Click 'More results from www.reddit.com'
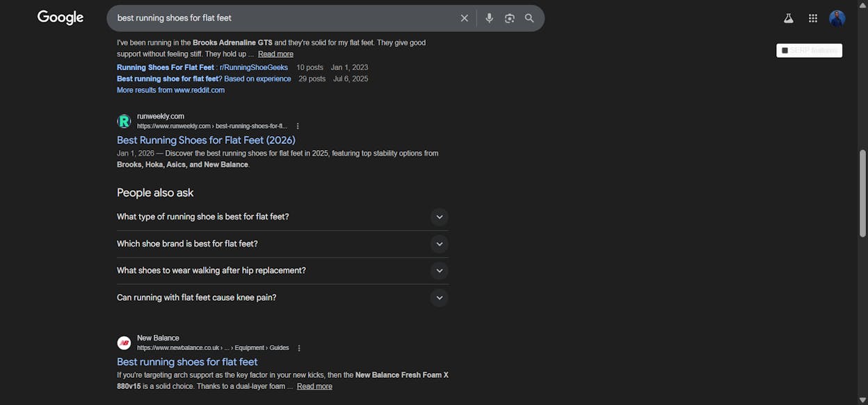The width and height of the screenshot is (868, 405). coord(170,90)
